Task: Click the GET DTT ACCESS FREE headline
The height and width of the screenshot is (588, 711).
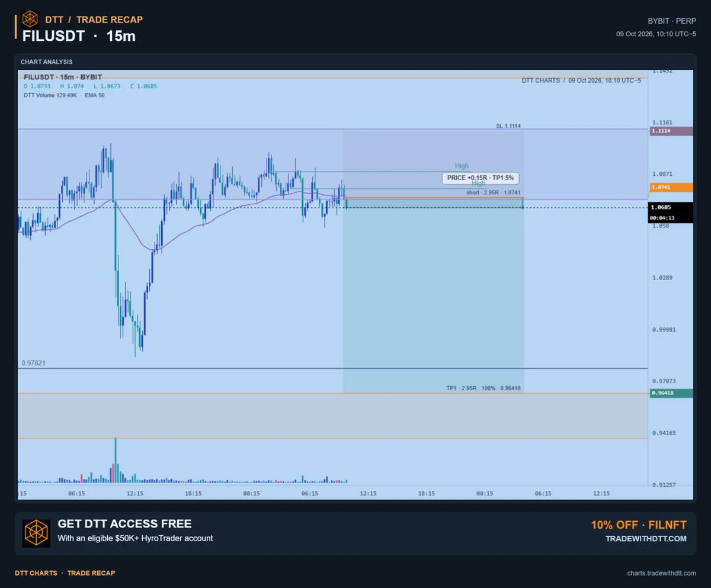Action: (x=124, y=524)
